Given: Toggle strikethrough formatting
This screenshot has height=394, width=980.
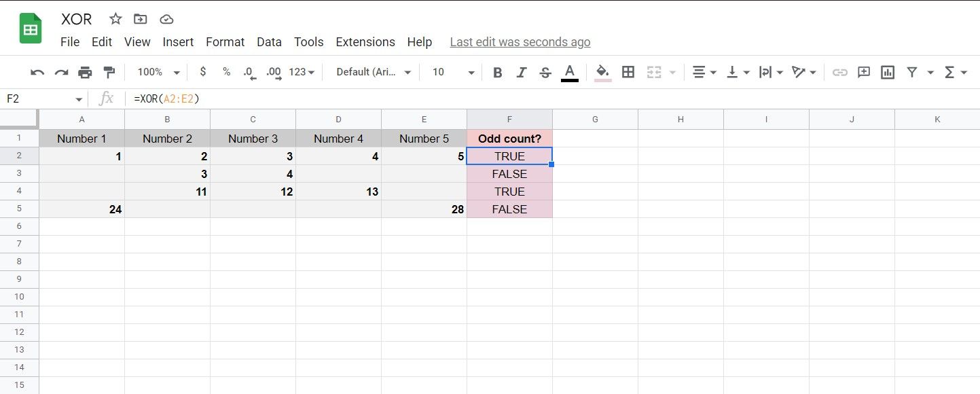Looking at the screenshot, I should click(545, 72).
